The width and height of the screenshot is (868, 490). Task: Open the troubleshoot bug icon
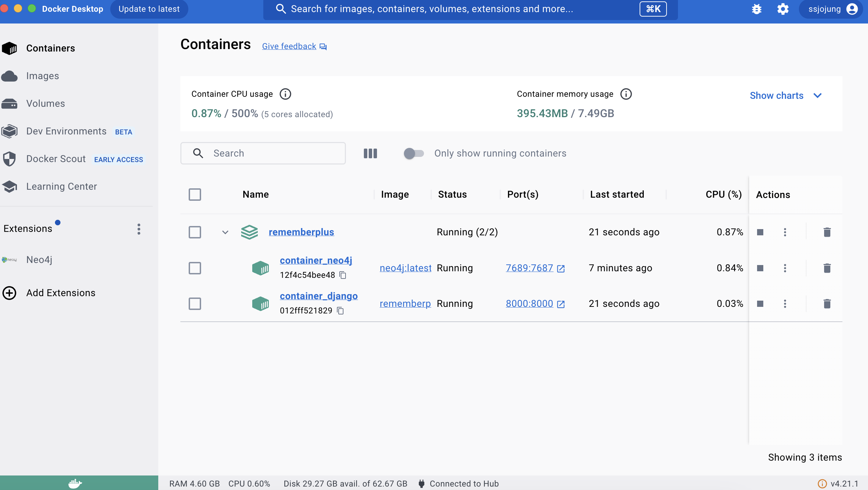coord(756,9)
